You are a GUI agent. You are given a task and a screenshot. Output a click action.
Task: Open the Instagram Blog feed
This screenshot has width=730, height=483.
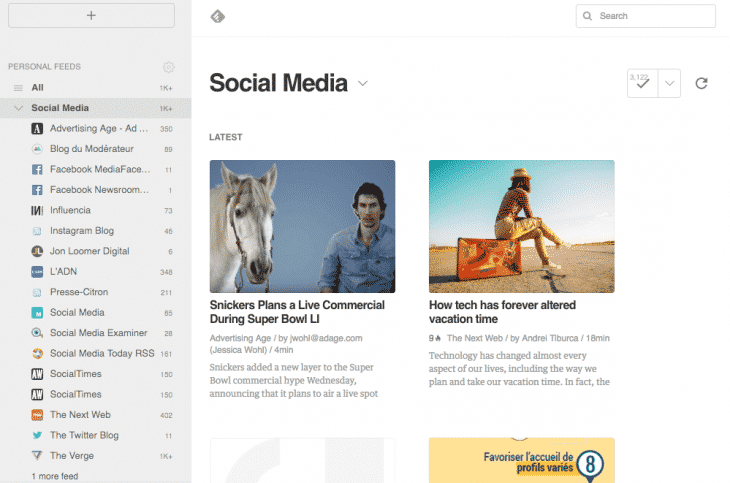click(x=82, y=231)
